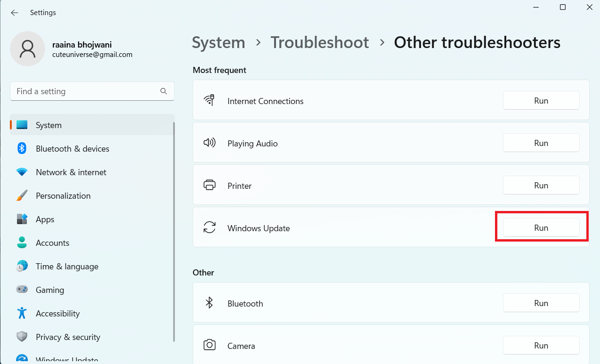Viewport: 600px width, 364px height.
Task: Open Time & language settings
Action: coord(67,267)
